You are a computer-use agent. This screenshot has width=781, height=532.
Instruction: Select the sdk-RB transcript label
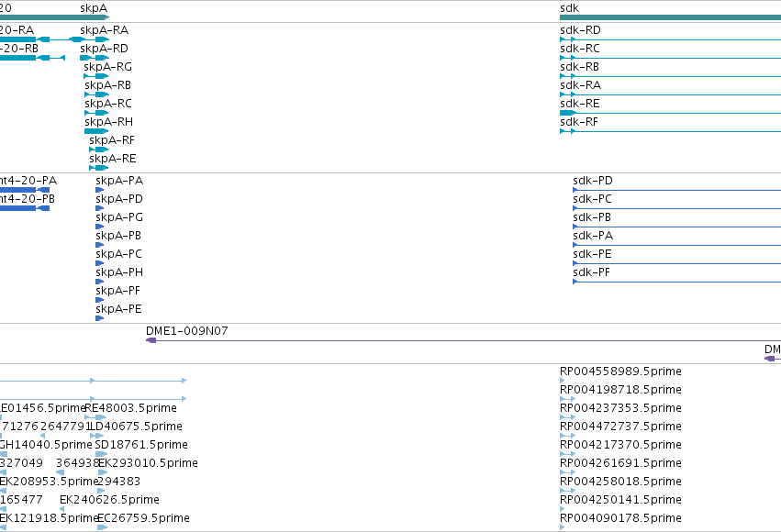(579, 67)
